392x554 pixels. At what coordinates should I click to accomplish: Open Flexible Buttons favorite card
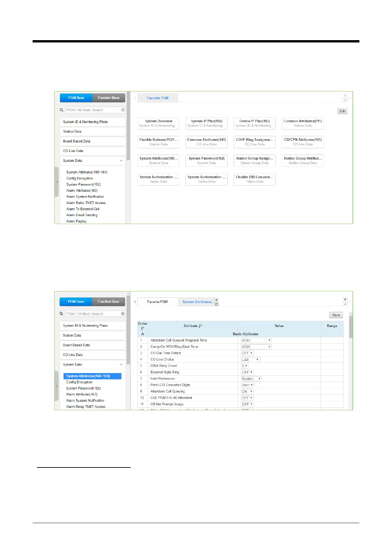coord(159,142)
